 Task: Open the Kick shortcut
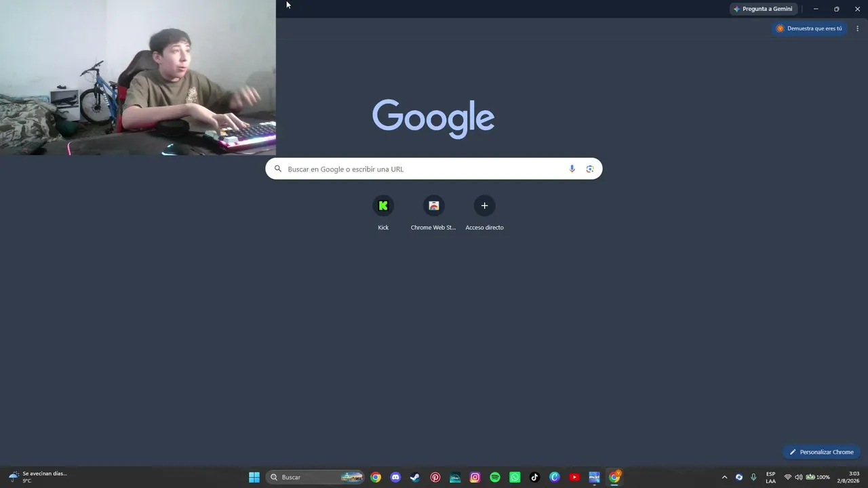383,213
